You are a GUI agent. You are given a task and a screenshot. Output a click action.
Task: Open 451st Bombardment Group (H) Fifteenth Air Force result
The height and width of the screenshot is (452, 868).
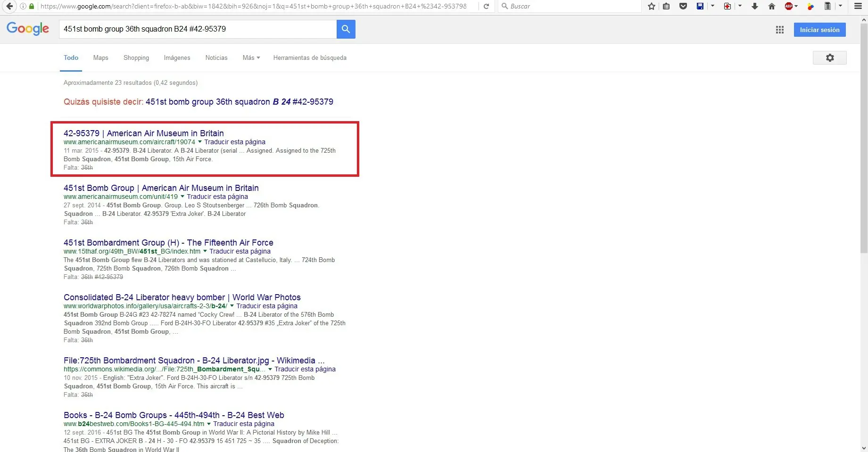coord(168,243)
